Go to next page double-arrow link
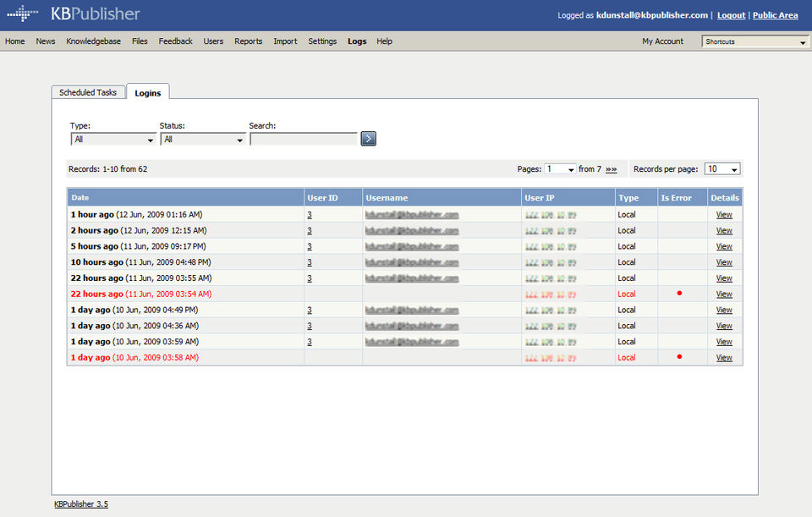The image size is (812, 517). 611,169
